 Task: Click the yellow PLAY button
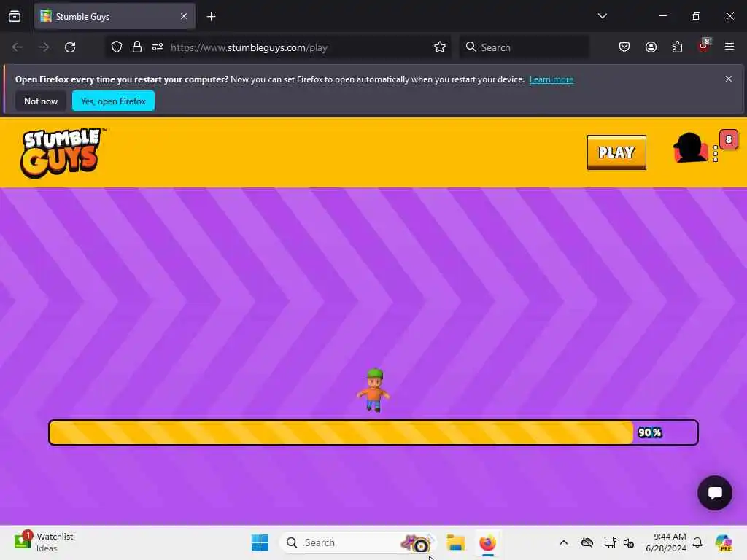616,152
